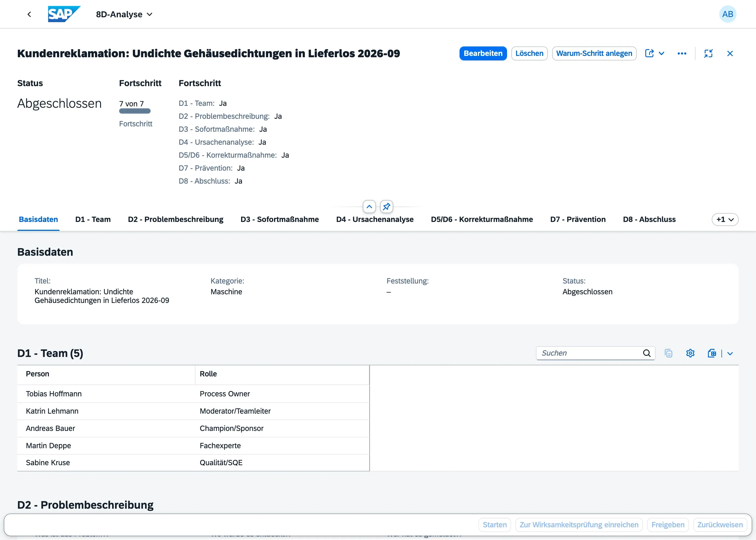The image size is (756, 540).
Task: Select the D5/D6 - Korrekturmaßnahme tab
Action: tap(482, 220)
